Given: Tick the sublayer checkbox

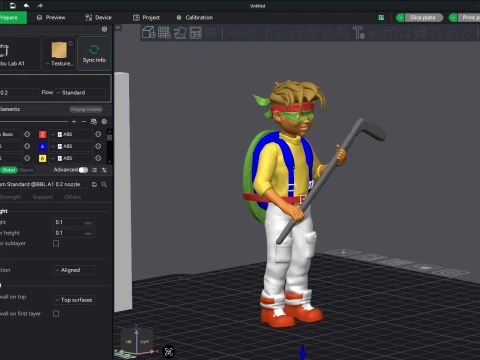Looking at the screenshot, I should coord(56,243).
